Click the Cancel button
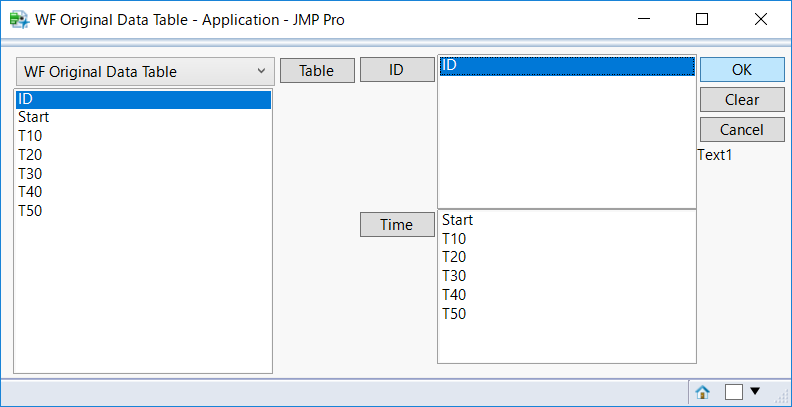Viewport: 792px width, 407px height. (742, 130)
